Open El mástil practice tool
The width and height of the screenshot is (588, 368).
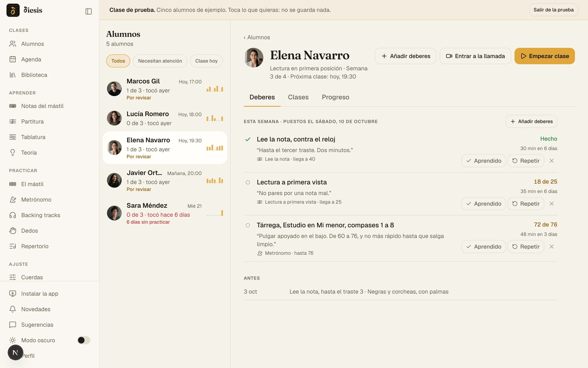(49, 184)
